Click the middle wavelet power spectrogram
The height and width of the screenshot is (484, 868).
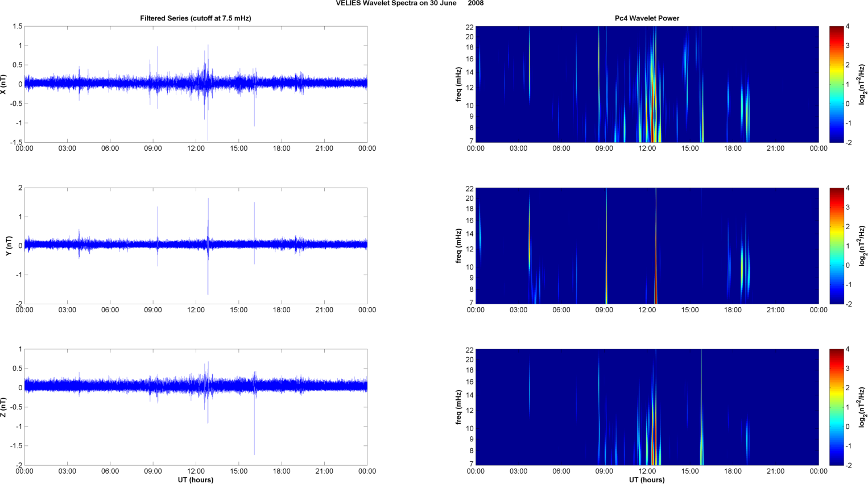pyautogui.click(x=647, y=246)
